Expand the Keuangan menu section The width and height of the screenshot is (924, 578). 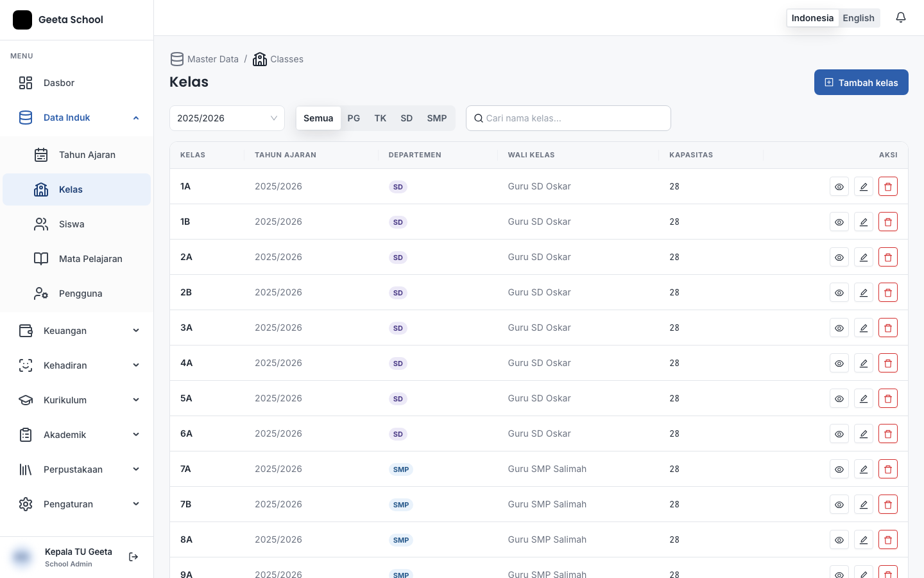click(77, 331)
